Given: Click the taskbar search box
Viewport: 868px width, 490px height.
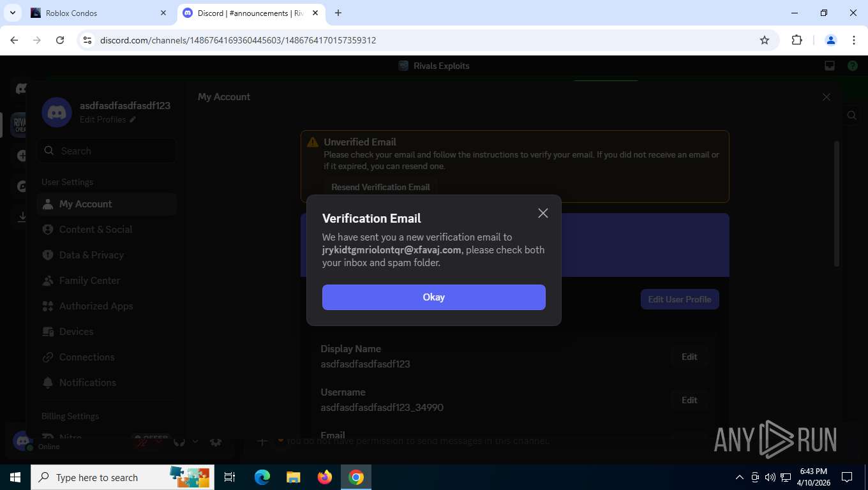Looking at the screenshot, I should click(x=123, y=477).
